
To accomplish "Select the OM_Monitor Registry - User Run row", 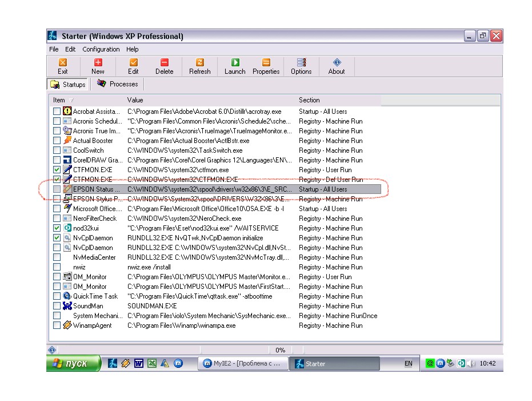I will click(217, 277).
